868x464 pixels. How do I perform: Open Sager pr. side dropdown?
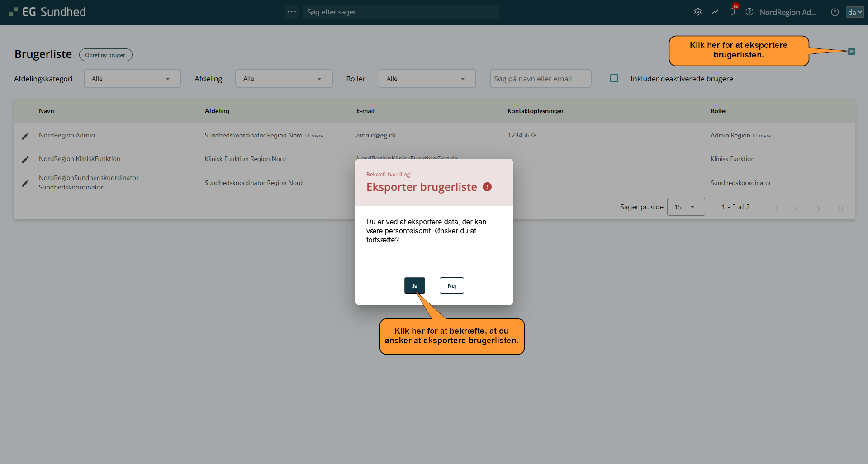pyautogui.click(x=686, y=207)
